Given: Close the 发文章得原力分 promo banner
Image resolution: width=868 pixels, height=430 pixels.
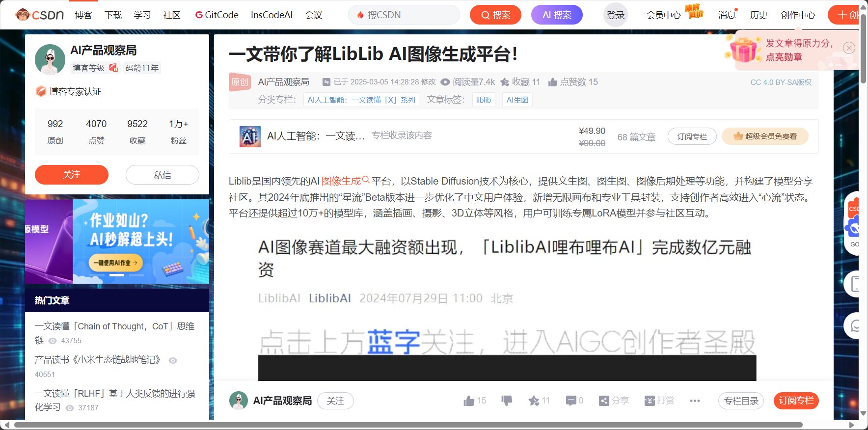Looking at the screenshot, I should pyautogui.click(x=849, y=48).
